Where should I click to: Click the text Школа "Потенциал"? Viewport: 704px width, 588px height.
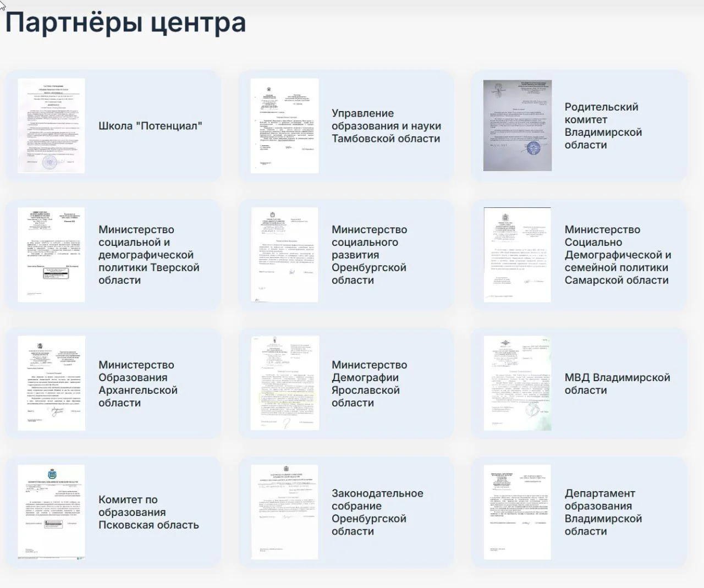150,126
